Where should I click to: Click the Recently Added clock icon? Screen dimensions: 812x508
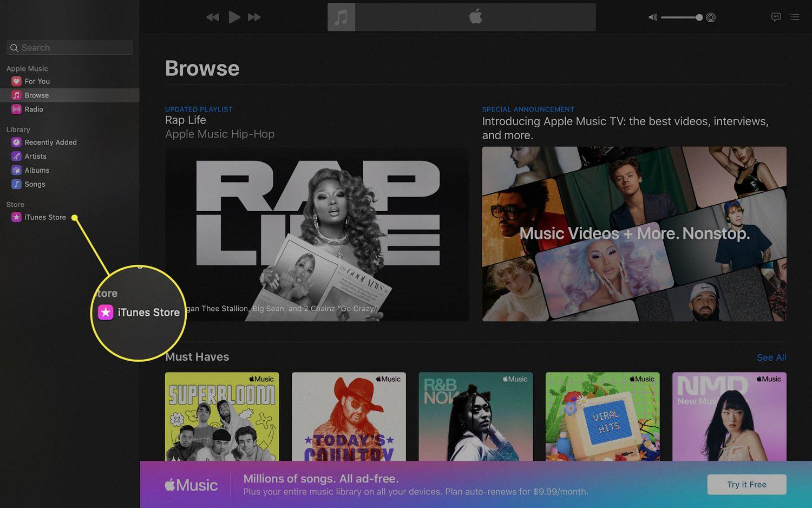(16, 142)
